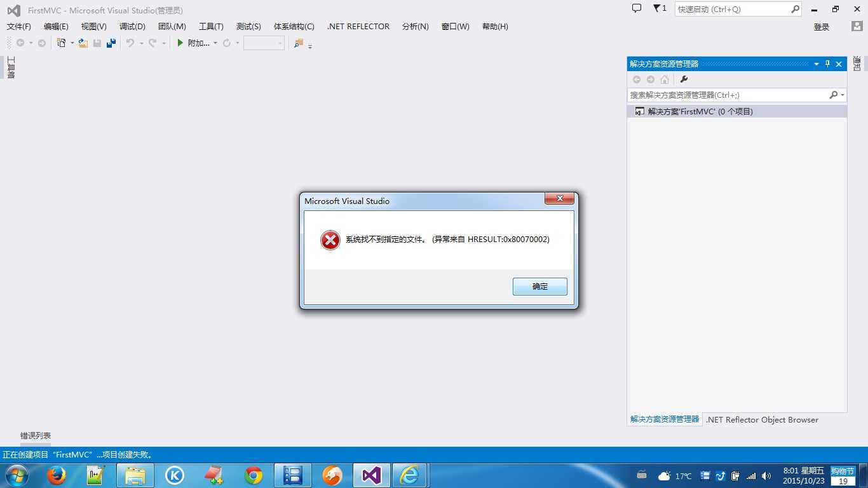Open Firefox from the taskbar
The width and height of the screenshot is (868, 488).
pyautogui.click(x=57, y=475)
